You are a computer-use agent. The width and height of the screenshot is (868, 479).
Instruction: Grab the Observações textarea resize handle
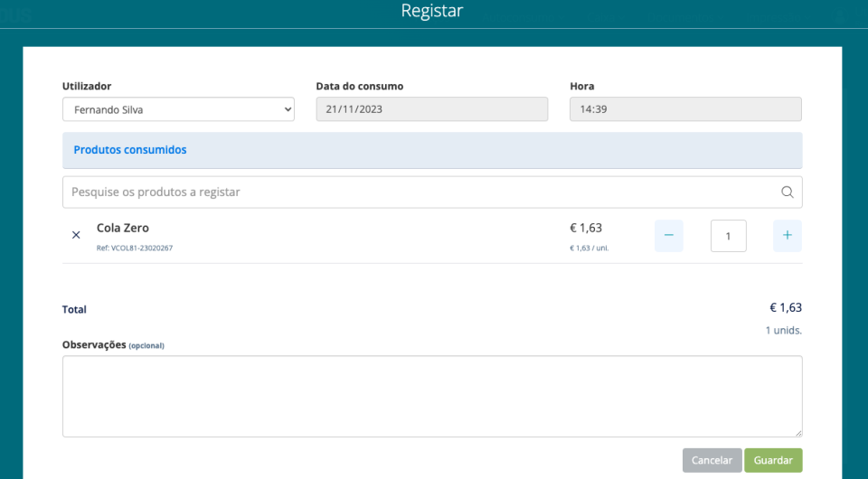(797, 433)
